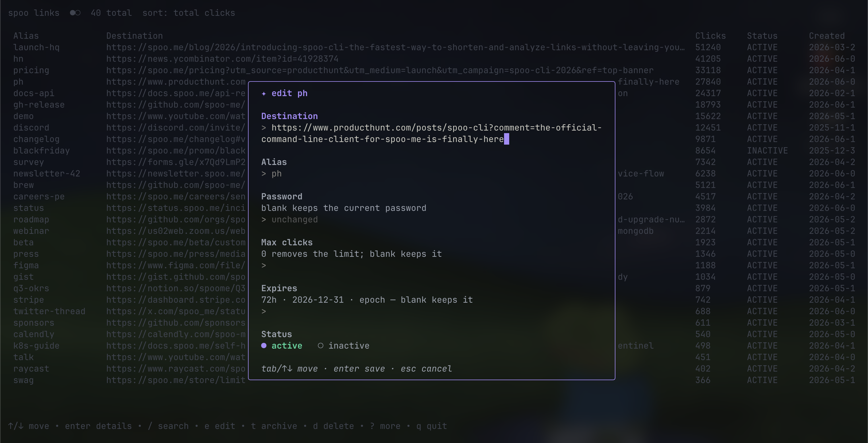Click the Alias column header
The image size is (868, 443).
click(26, 36)
